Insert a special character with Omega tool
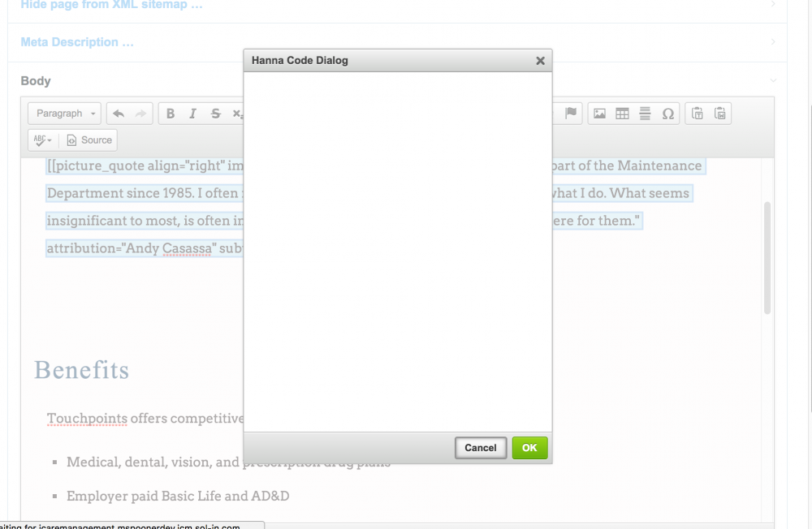 [668, 113]
